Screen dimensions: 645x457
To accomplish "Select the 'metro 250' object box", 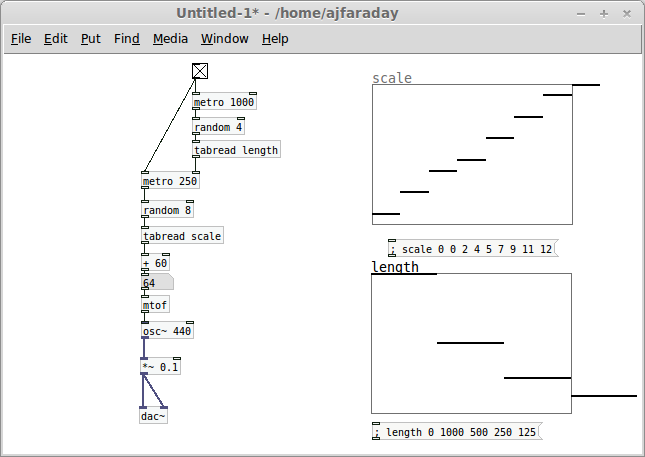I will 170,181.
